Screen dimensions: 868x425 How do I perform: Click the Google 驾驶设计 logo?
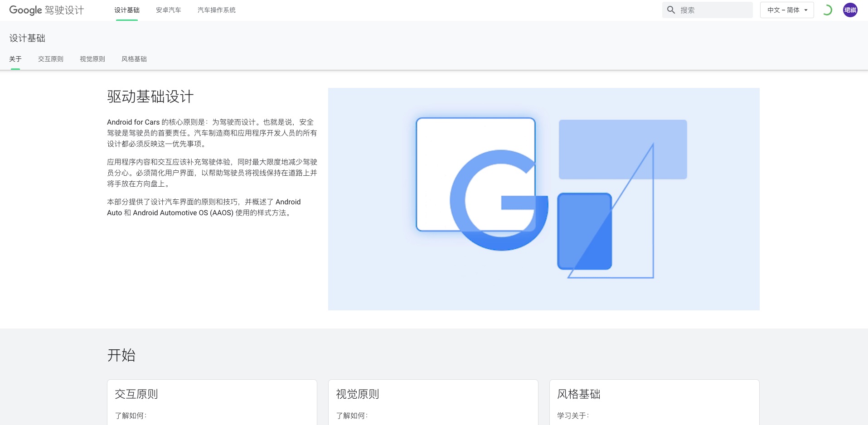(x=47, y=10)
